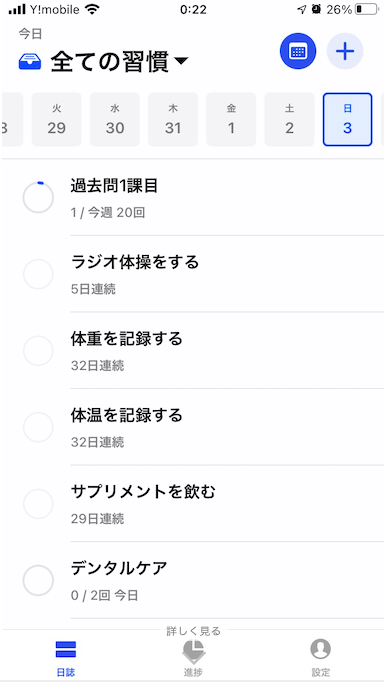Expand the 全ての習慣 dropdown arrow

pyautogui.click(x=181, y=64)
